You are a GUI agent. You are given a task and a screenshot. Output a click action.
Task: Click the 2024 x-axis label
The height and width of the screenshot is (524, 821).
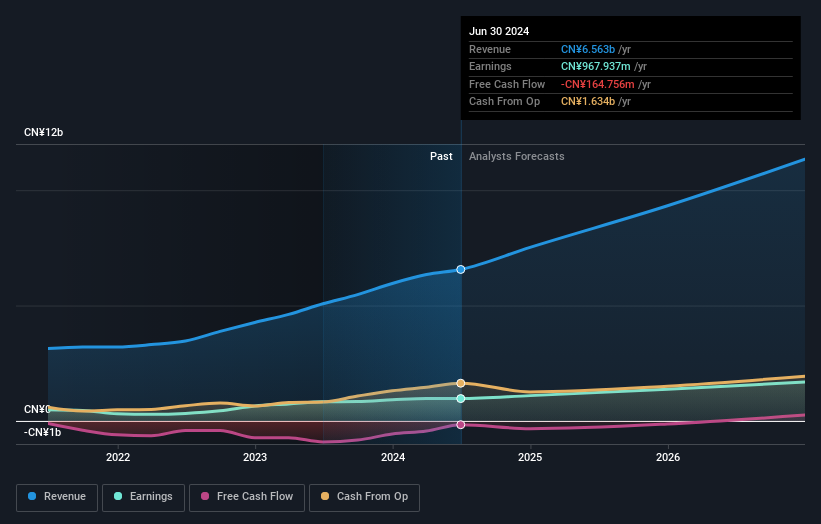[393, 457]
